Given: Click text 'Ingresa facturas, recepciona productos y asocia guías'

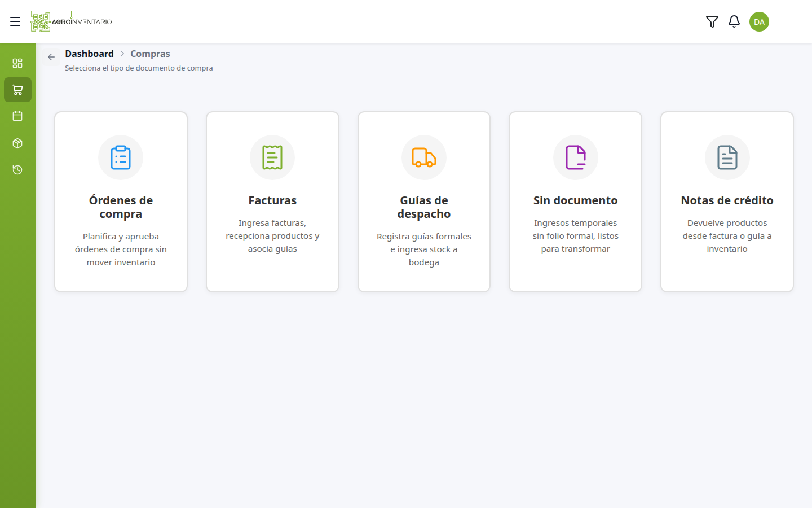Looking at the screenshot, I should point(272,236).
